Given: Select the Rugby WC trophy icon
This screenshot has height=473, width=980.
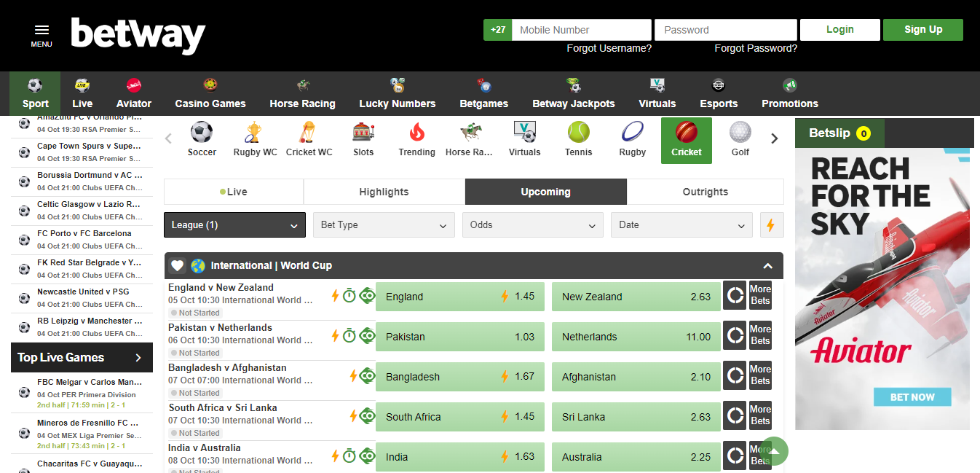Looking at the screenshot, I should point(253,133).
